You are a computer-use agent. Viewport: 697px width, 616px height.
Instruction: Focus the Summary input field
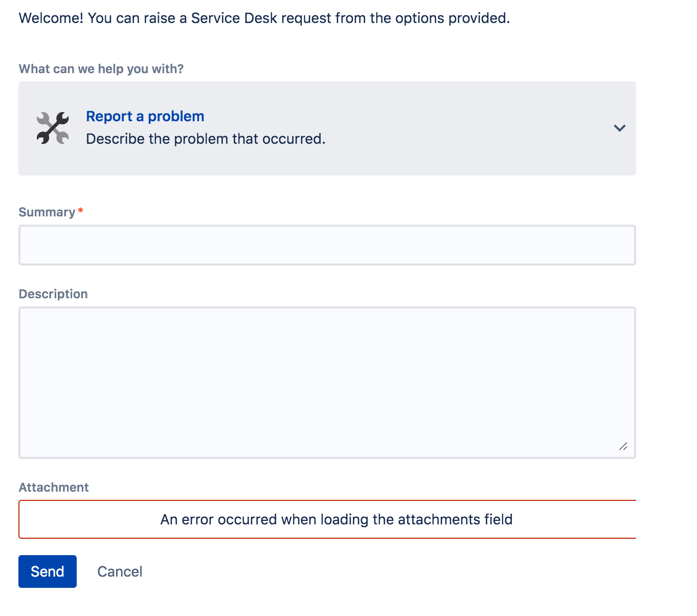coord(327,245)
